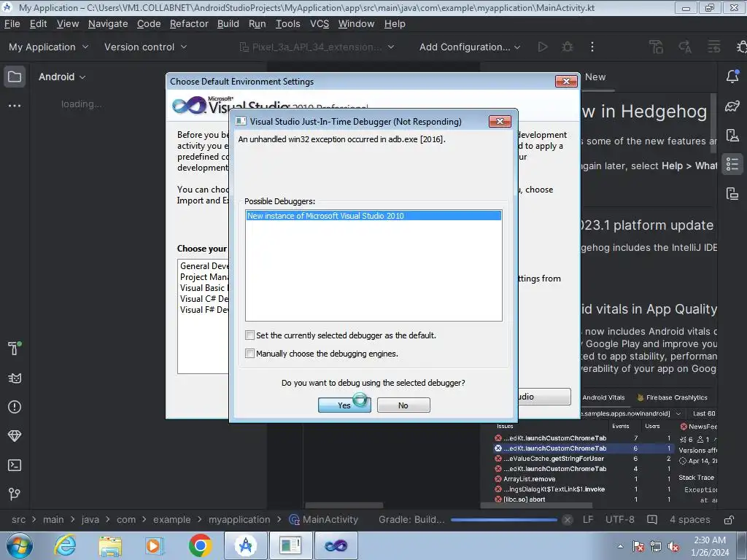Click the MainActivity breadcrumb

pyautogui.click(x=324, y=519)
